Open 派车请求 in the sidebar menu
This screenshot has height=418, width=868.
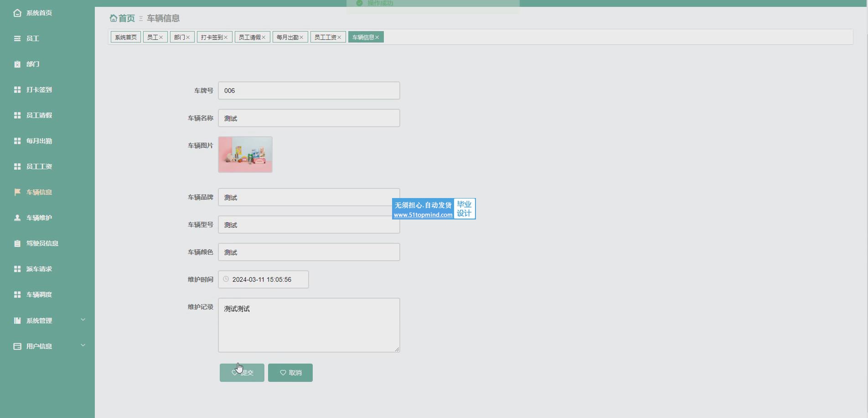point(39,269)
